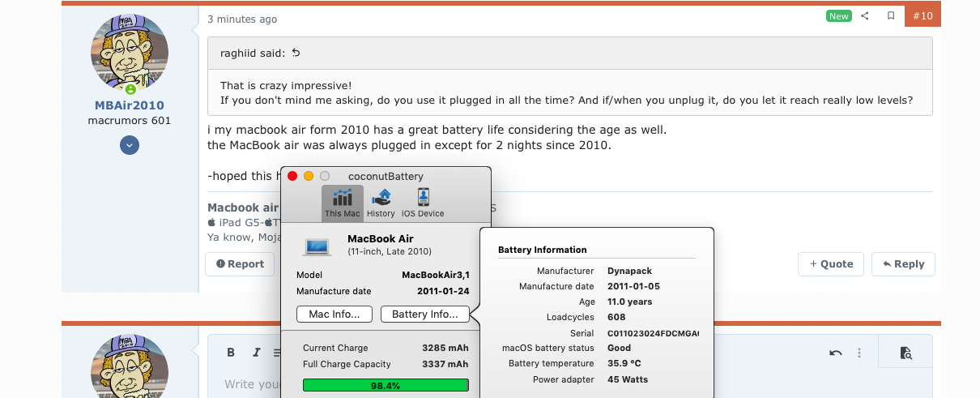Click the '2011-01-24' Mac manufacture date
The image size is (980, 398).
click(444, 291)
